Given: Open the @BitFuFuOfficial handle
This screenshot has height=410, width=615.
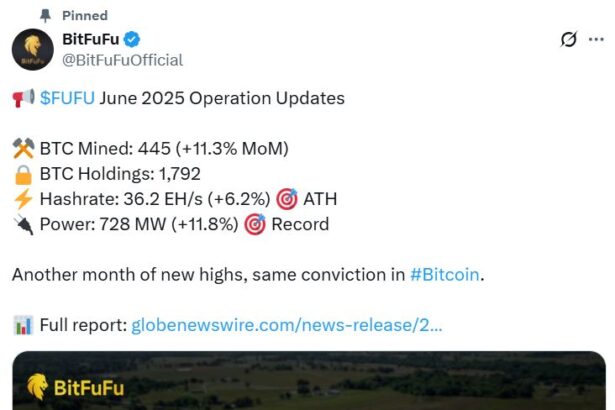Looking at the screenshot, I should click(123, 60).
